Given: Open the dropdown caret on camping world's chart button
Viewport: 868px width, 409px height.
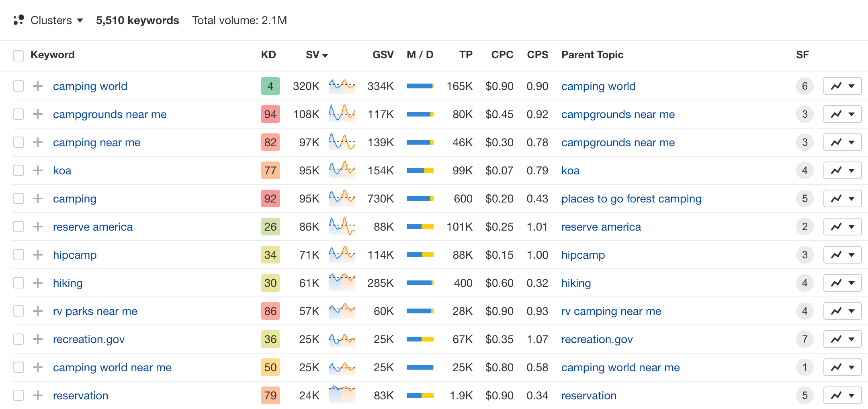Looking at the screenshot, I should 852,86.
